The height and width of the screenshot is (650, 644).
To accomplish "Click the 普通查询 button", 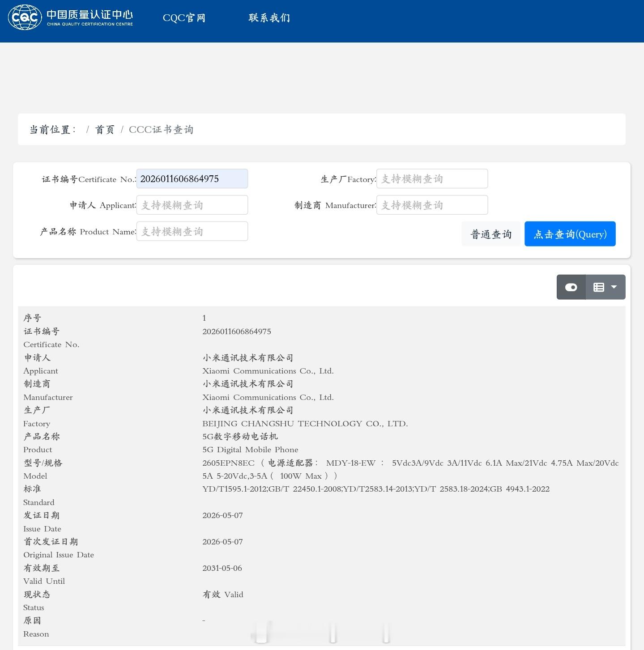I will click(x=491, y=234).
